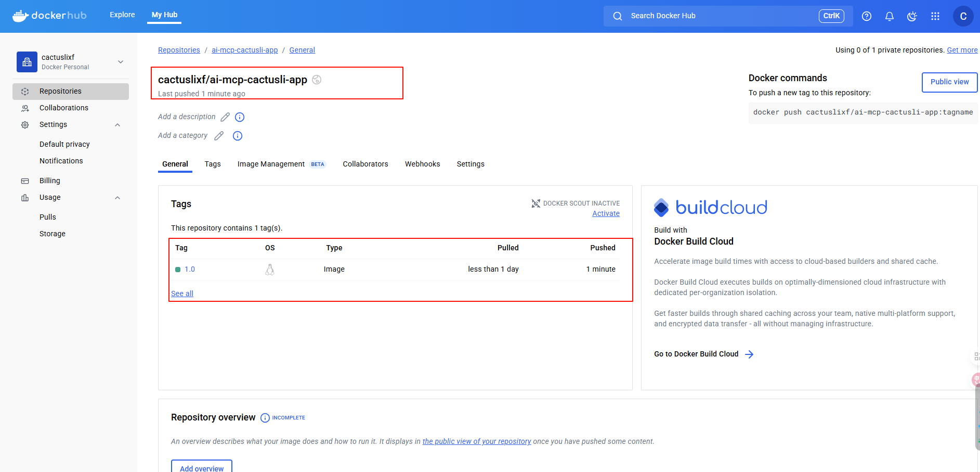Open Storage usage in the sidebar
Viewport: 980px width, 472px height.
[53, 234]
